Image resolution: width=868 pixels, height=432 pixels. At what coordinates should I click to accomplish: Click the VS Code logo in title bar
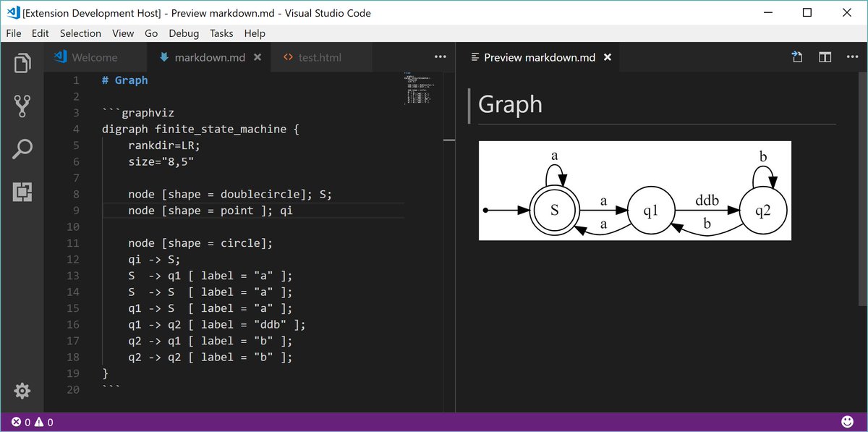click(12, 12)
